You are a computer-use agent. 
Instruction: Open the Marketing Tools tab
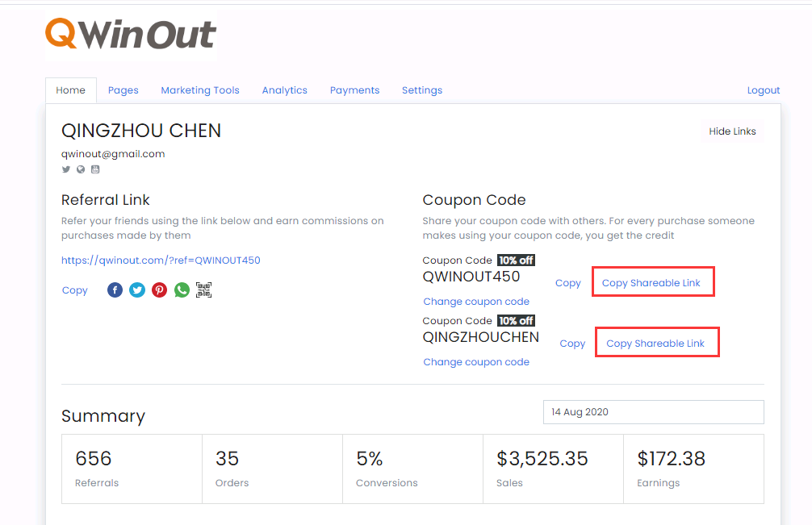click(200, 90)
